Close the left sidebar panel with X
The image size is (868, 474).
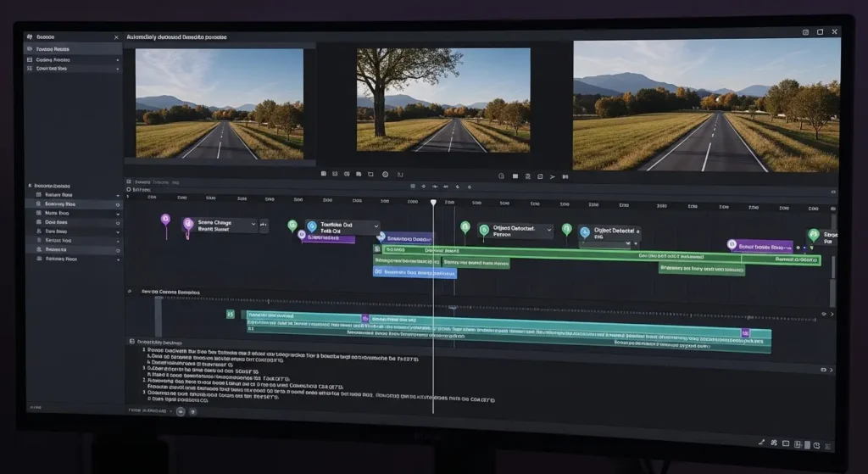tap(116, 37)
